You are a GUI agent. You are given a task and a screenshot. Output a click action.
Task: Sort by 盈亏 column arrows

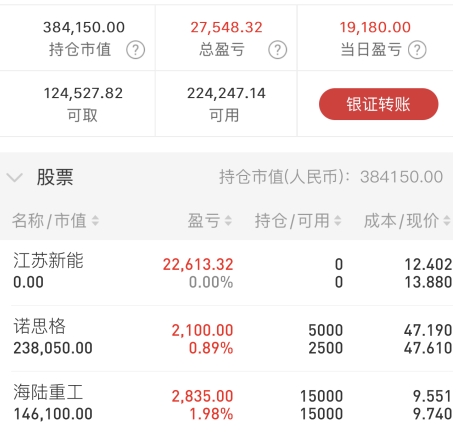click(228, 220)
